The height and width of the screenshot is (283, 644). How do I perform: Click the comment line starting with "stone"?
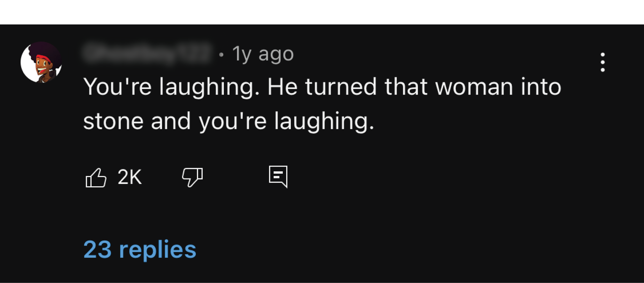click(x=228, y=121)
